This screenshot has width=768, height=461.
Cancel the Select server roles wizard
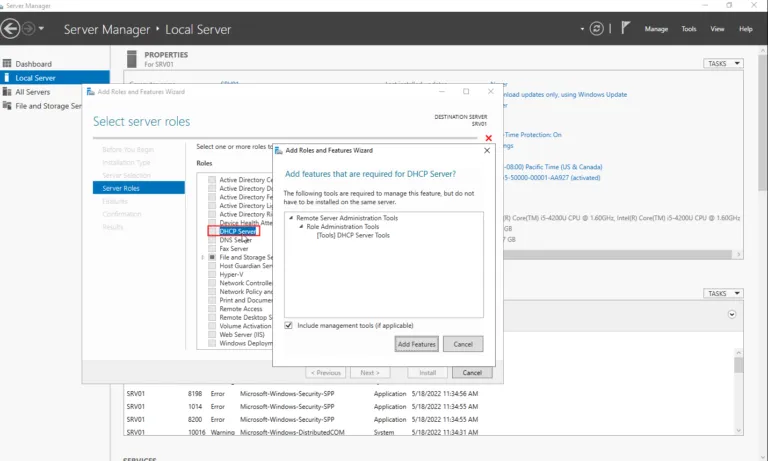[472, 373]
